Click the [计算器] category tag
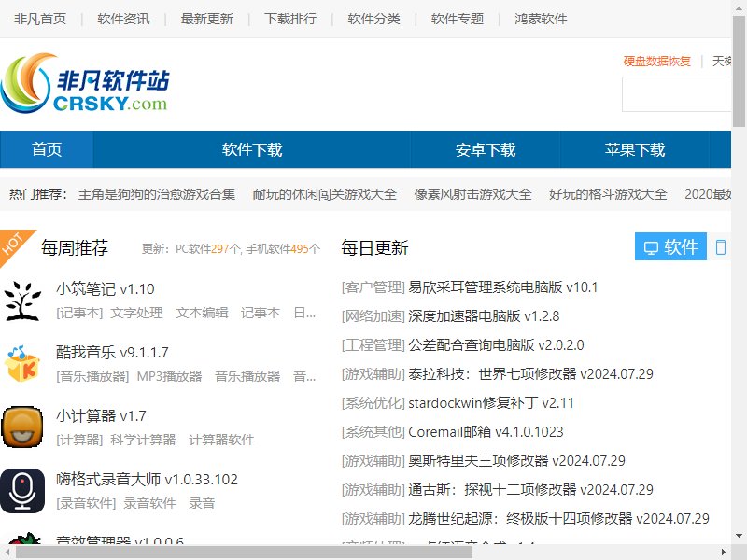Viewport: 747px width, 560px height. [x=79, y=440]
